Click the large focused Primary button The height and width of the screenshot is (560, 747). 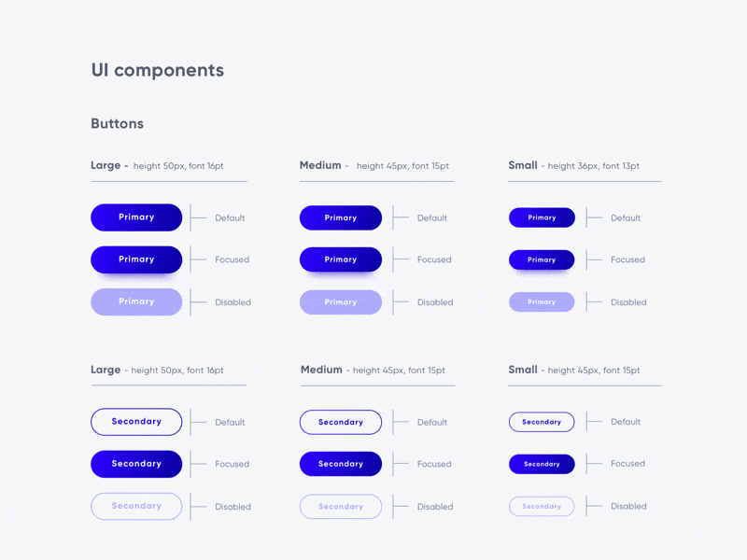pyautogui.click(x=136, y=259)
